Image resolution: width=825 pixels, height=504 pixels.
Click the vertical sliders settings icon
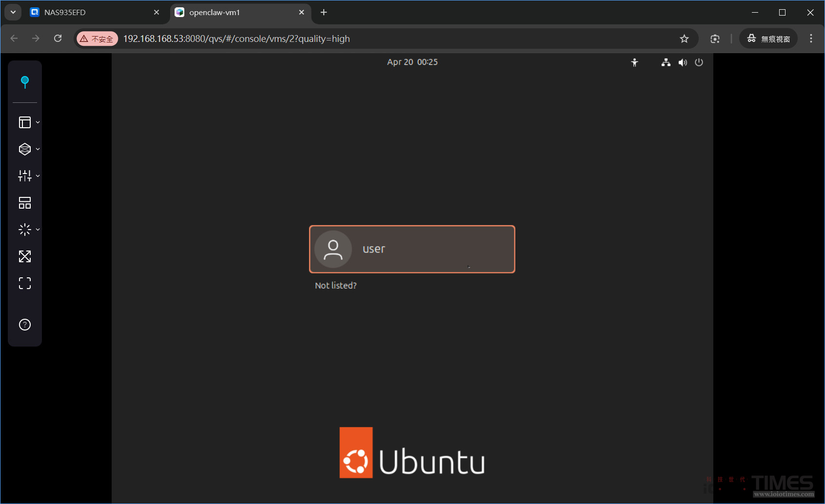pos(25,176)
